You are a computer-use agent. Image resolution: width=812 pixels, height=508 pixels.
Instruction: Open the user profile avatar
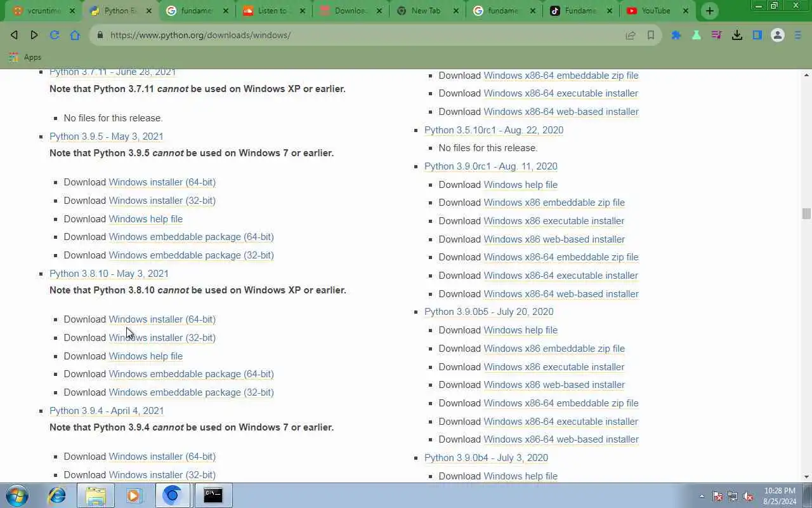[x=778, y=36]
